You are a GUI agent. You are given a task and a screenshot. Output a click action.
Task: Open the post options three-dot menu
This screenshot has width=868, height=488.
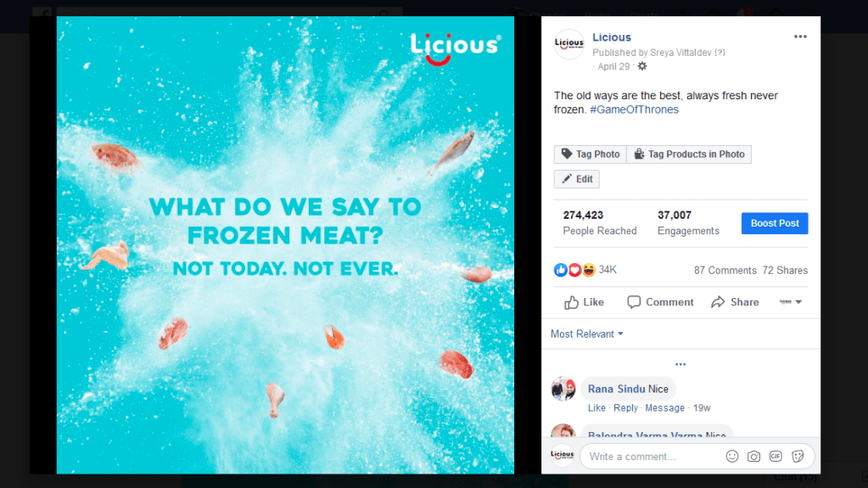point(800,36)
